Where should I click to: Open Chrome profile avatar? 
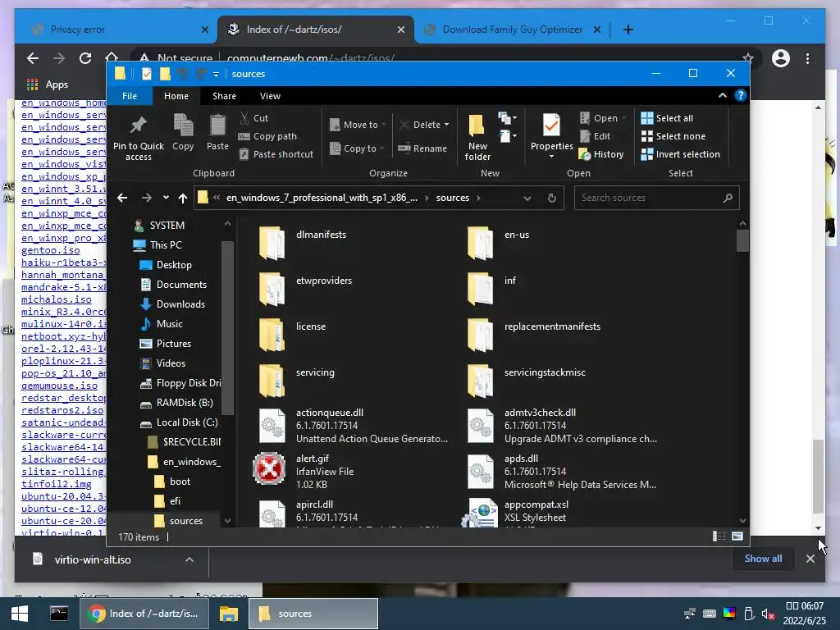click(781, 58)
